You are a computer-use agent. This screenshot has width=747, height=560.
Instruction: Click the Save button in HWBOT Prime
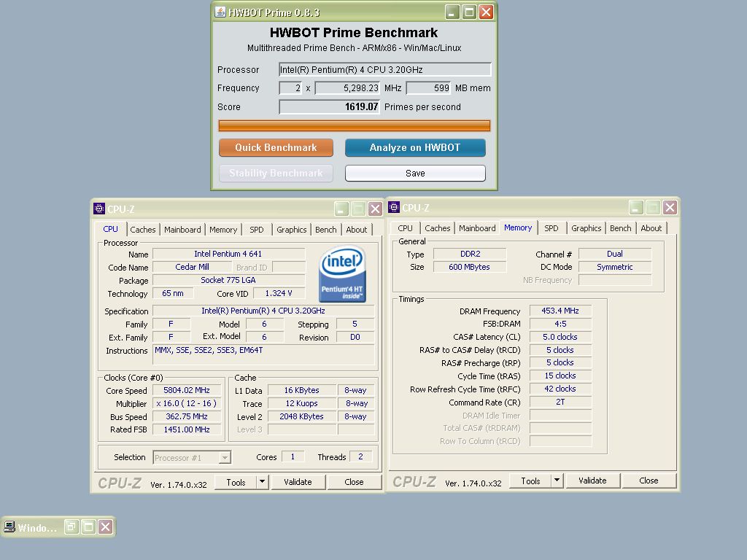tap(415, 174)
